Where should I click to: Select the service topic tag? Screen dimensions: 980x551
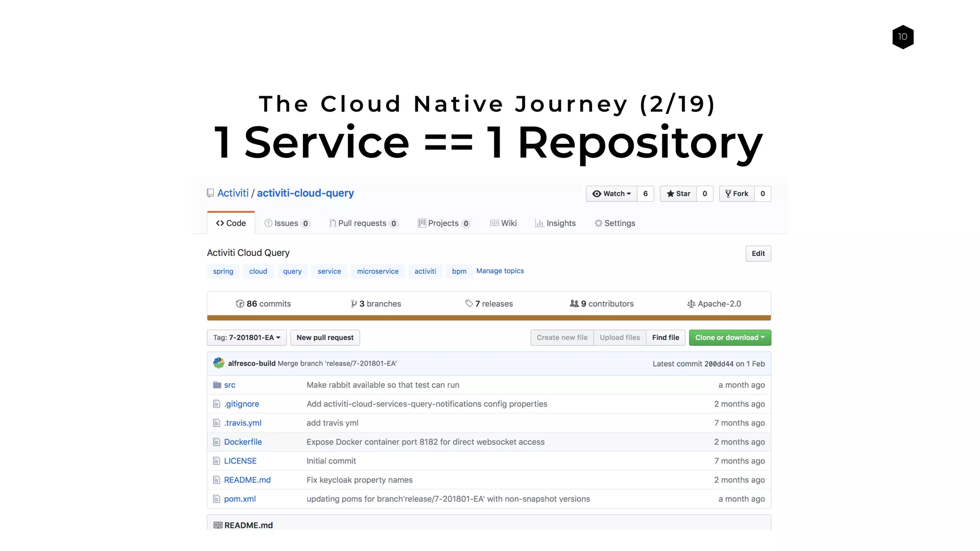329,271
